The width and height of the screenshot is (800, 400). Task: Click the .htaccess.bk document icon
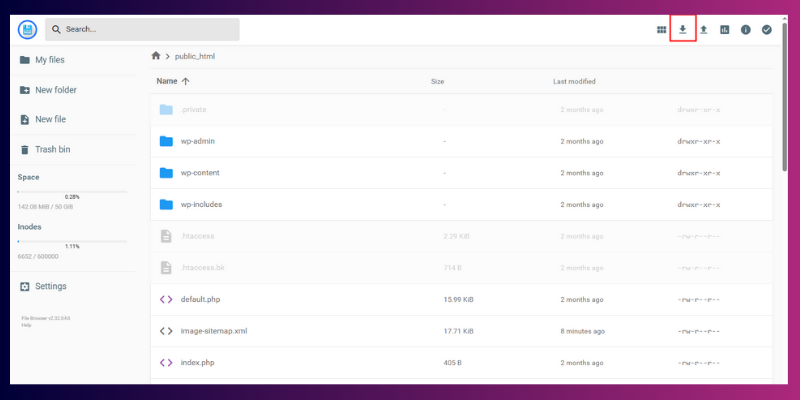click(x=166, y=268)
